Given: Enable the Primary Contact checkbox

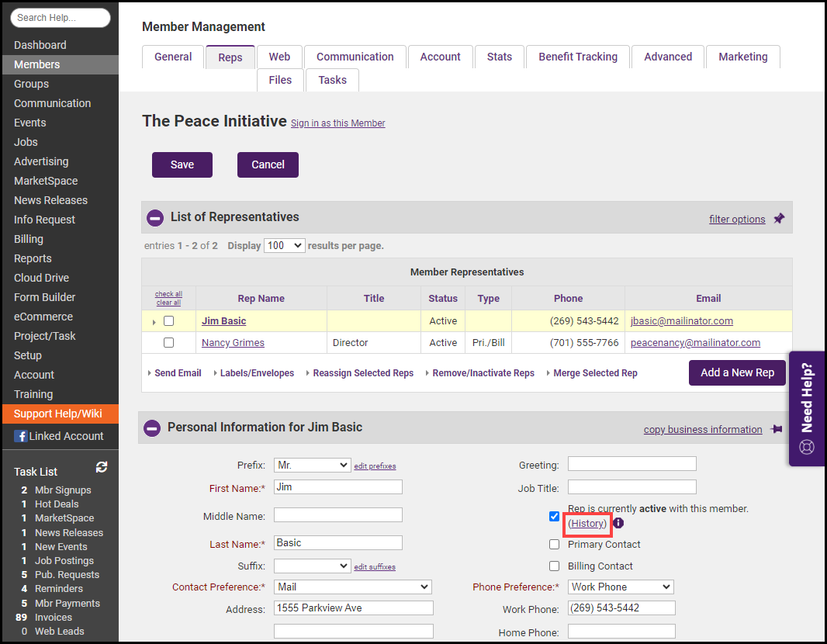Looking at the screenshot, I should (554, 545).
